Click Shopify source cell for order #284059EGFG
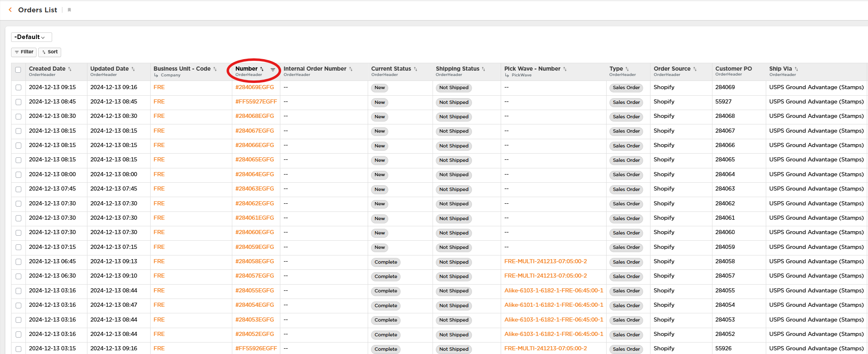The image size is (868, 354). [x=664, y=247]
